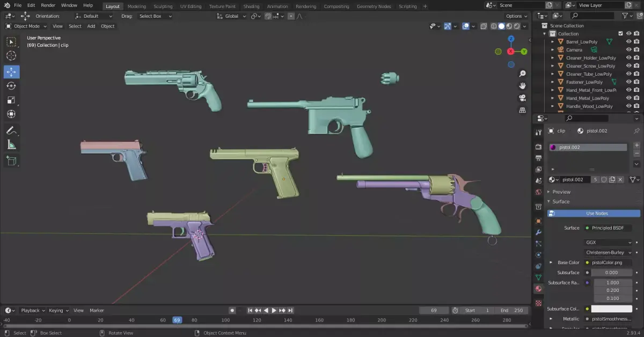Image resolution: width=644 pixels, height=337 pixels.
Task: Open the World properties tab
Action: (x=538, y=192)
